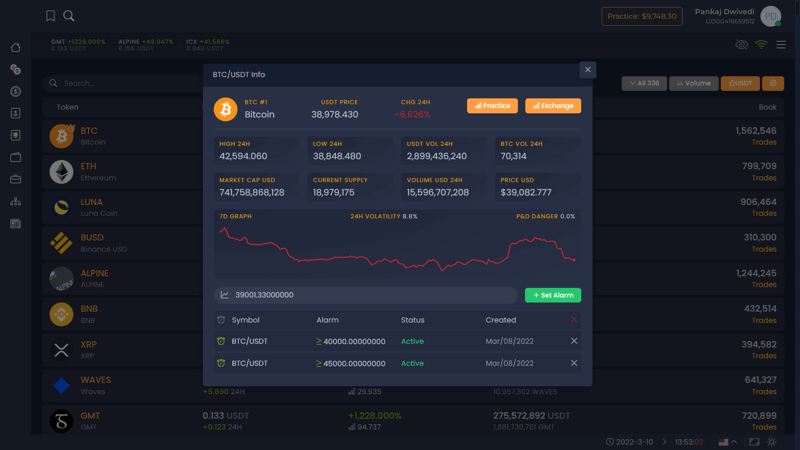Open Trades link for BTC row
This screenshot has width=800, height=450.
pyautogui.click(x=764, y=142)
